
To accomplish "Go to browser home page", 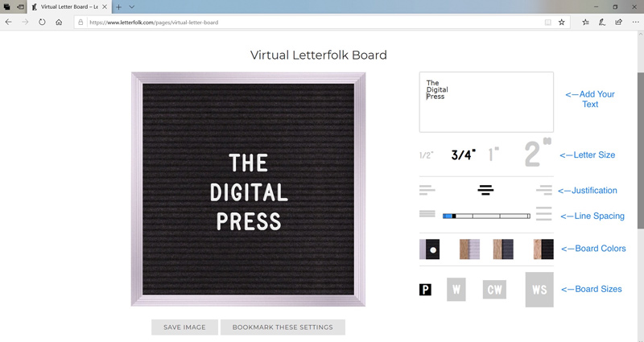I will point(59,23).
